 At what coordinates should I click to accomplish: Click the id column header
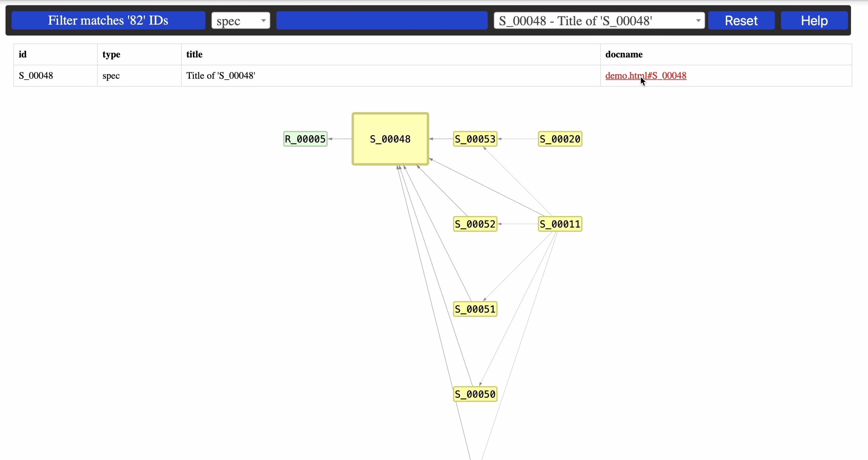(22, 54)
